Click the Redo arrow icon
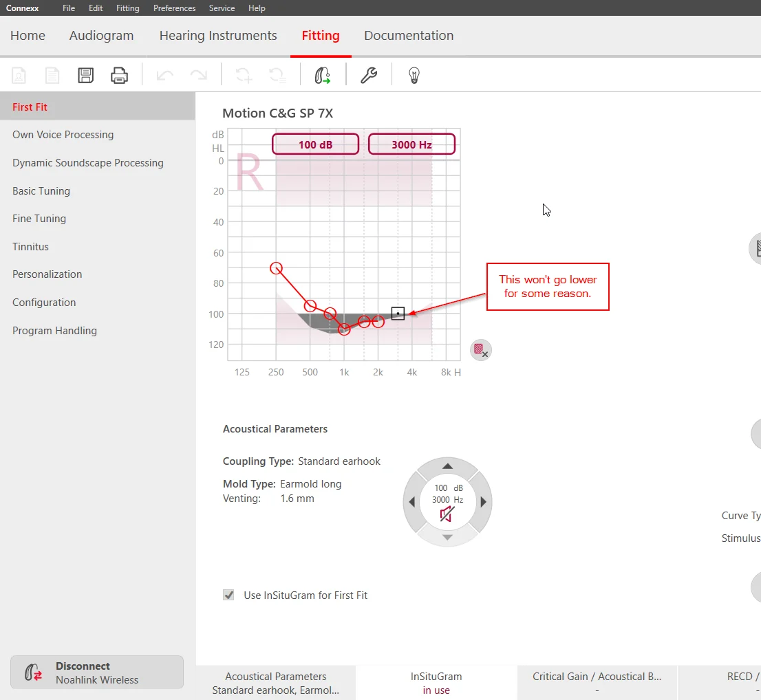The image size is (761, 700). click(x=198, y=76)
